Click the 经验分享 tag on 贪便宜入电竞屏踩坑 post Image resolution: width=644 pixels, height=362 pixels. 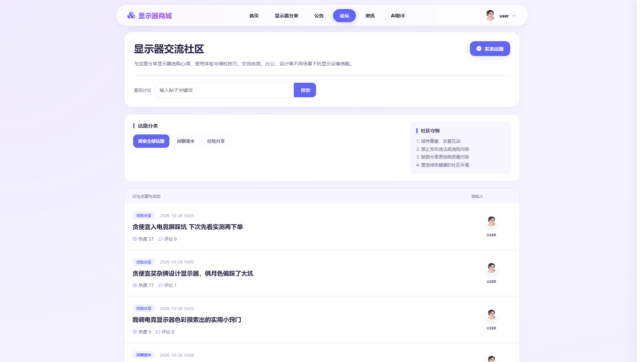pyautogui.click(x=144, y=216)
